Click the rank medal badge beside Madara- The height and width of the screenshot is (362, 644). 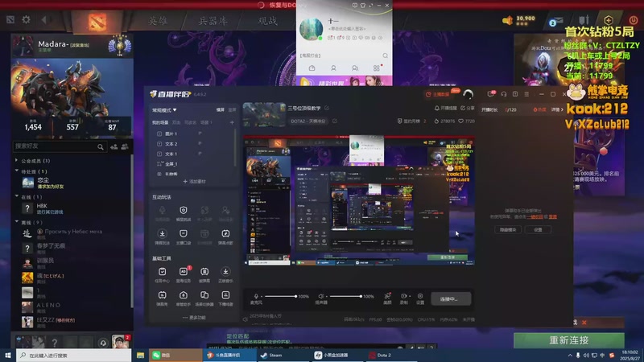119,46
